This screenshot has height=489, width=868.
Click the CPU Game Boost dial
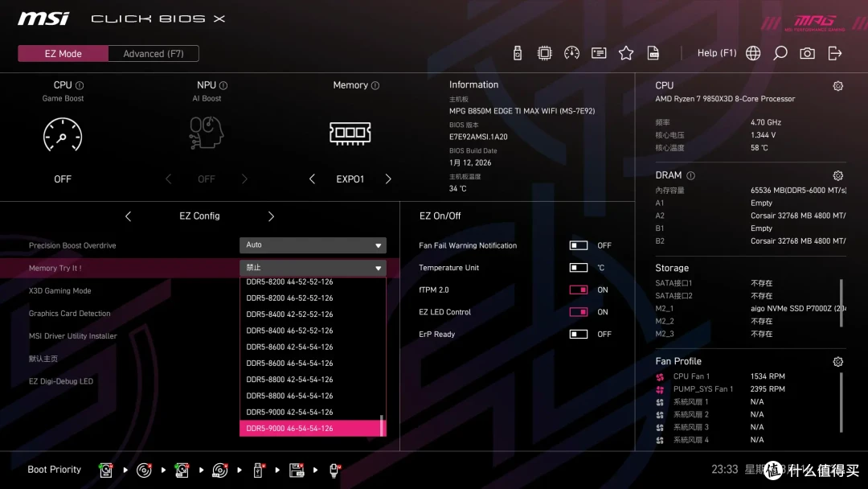click(x=63, y=134)
